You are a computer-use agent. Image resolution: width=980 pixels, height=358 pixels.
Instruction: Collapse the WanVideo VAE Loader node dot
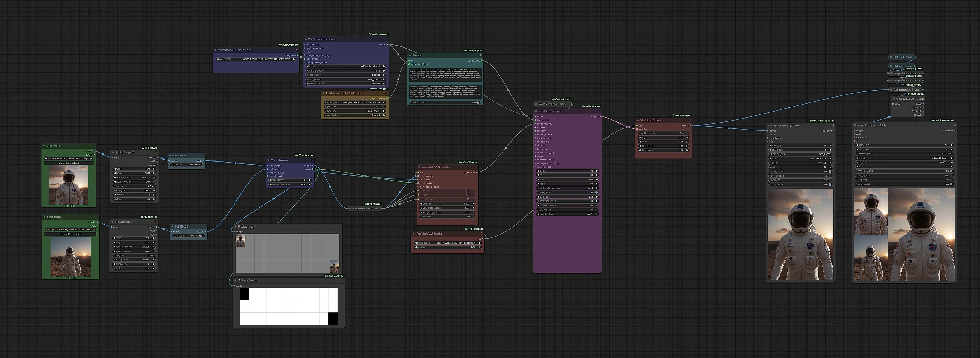(x=414, y=234)
